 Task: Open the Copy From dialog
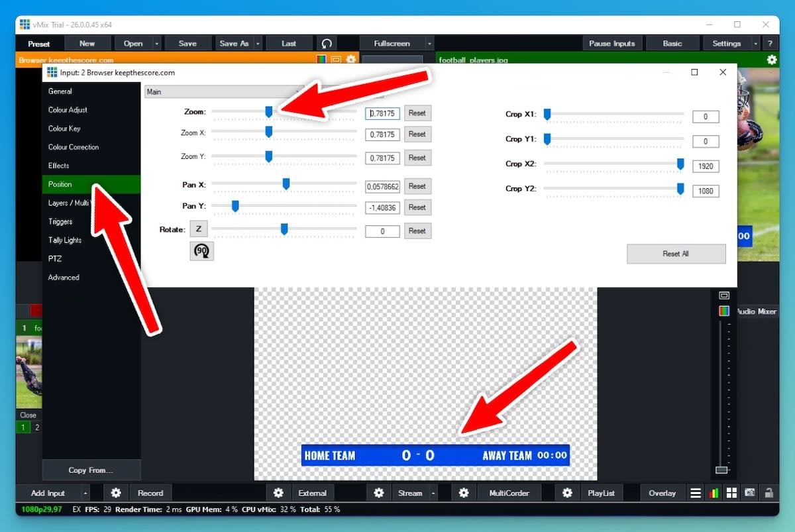91,470
